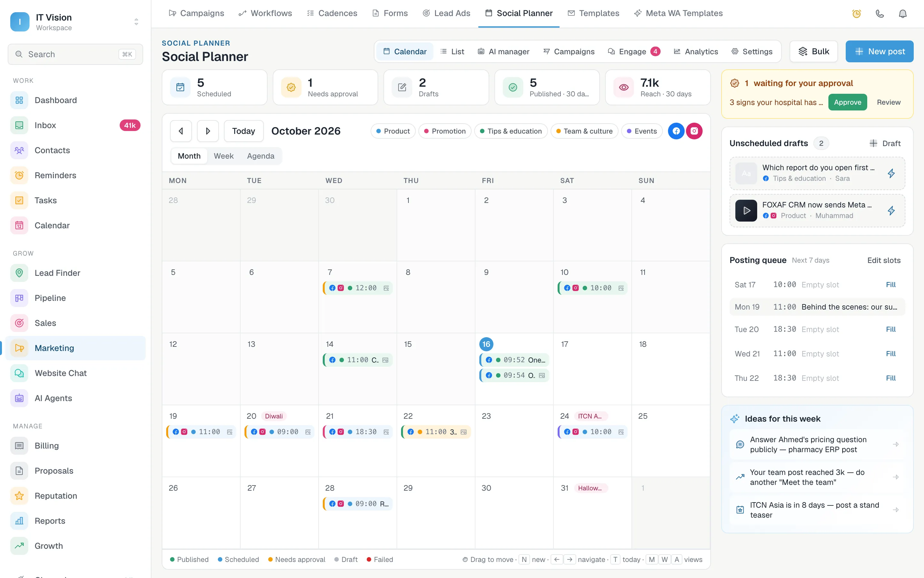The image size is (924, 578).
Task: Open Reports in the sidebar
Action: tap(76, 521)
